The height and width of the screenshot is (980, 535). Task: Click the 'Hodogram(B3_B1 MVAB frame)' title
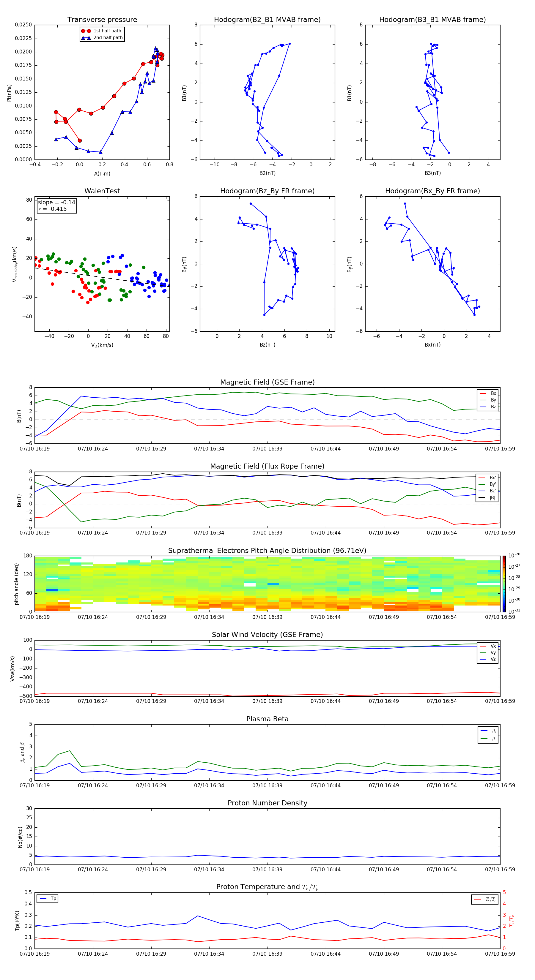tap(432, 20)
